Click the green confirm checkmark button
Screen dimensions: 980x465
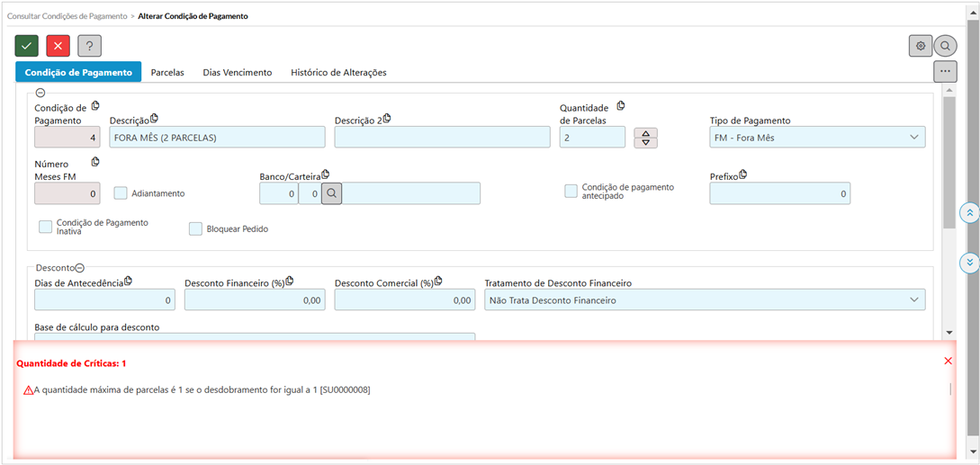(27, 46)
